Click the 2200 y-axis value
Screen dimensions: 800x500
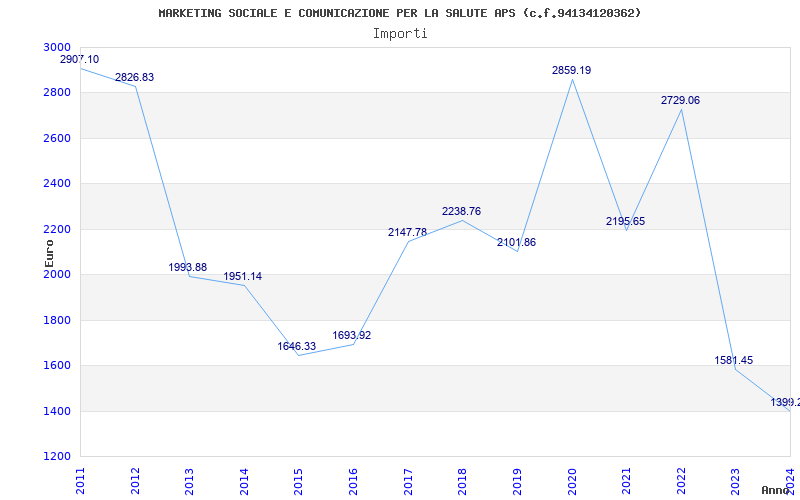coord(57,229)
